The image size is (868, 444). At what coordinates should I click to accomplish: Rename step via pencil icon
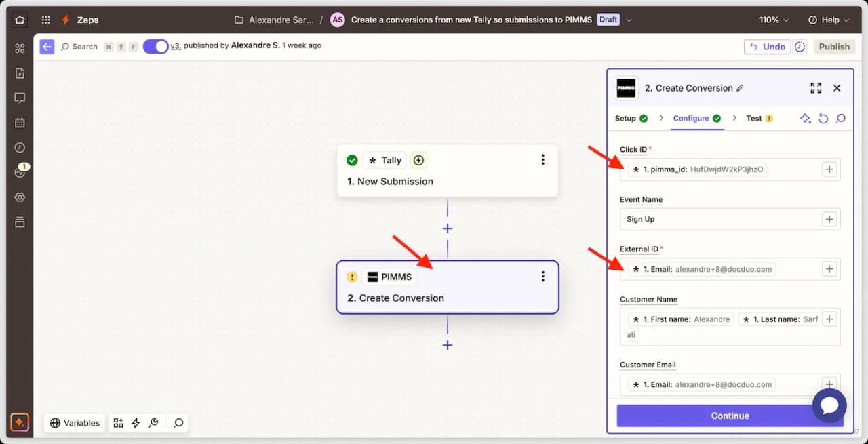click(740, 88)
